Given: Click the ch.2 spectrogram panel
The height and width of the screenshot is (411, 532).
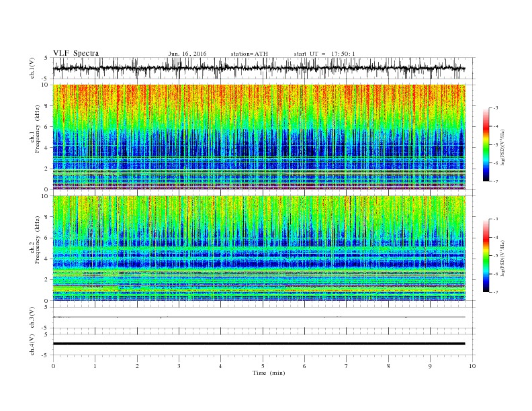Looking at the screenshot, I should click(259, 248).
